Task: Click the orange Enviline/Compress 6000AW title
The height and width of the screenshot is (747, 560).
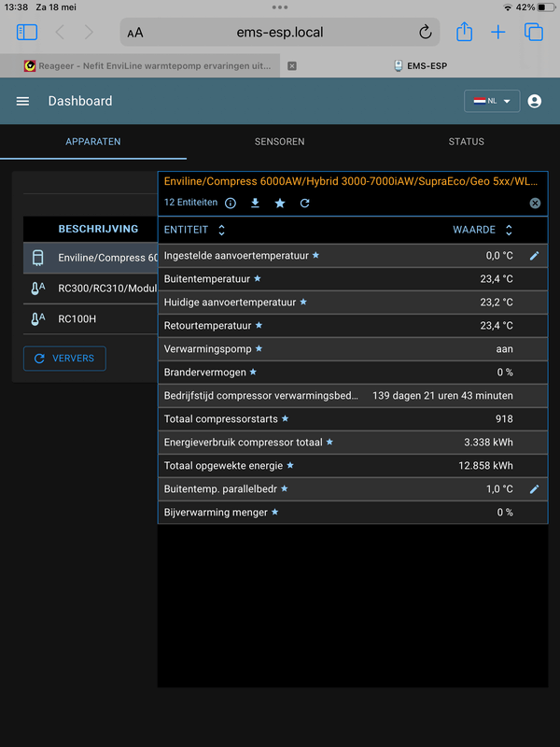Action: coord(351,181)
